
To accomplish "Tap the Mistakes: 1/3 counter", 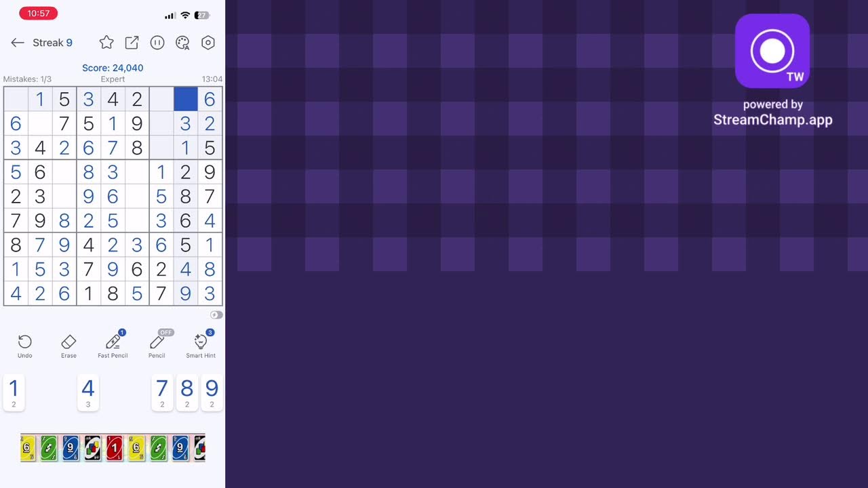I will point(27,79).
